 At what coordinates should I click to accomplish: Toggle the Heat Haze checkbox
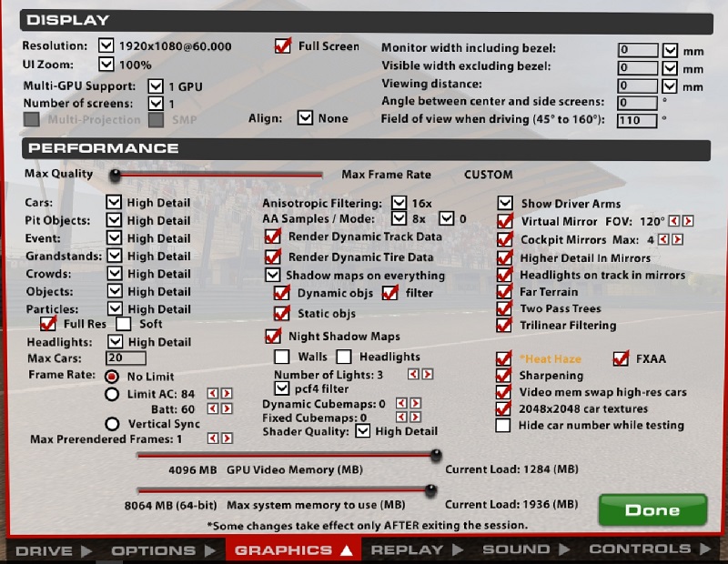[504, 358]
